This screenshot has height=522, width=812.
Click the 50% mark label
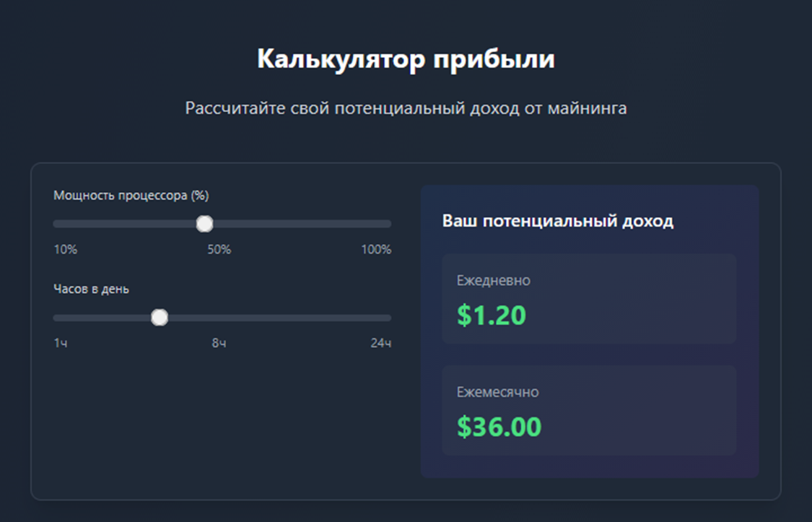219,250
